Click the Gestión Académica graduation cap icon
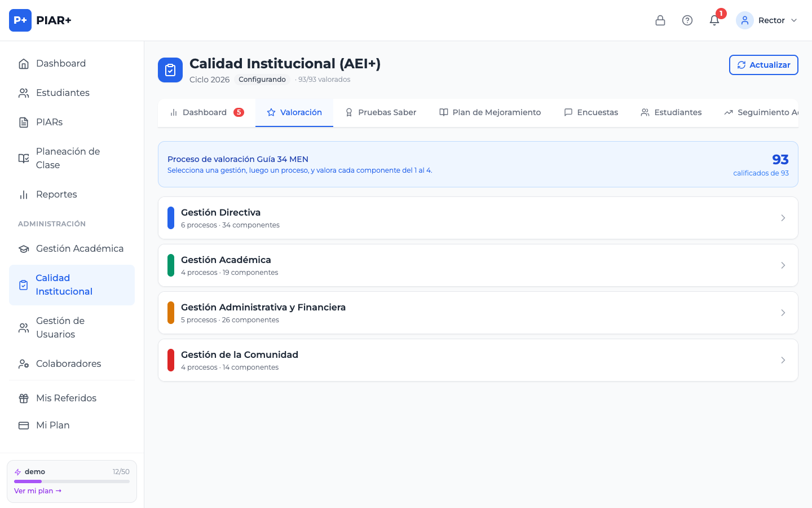The height and width of the screenshot is (508, 812). (24, 249)
